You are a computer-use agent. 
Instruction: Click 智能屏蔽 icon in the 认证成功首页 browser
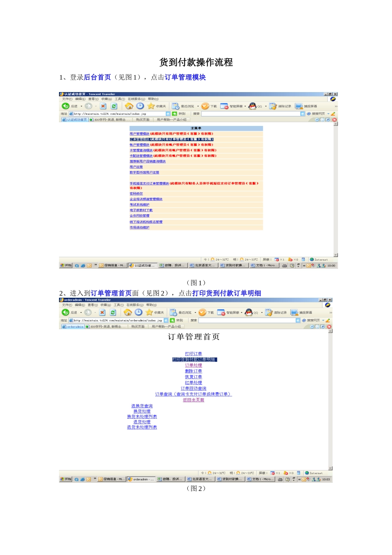224,106
